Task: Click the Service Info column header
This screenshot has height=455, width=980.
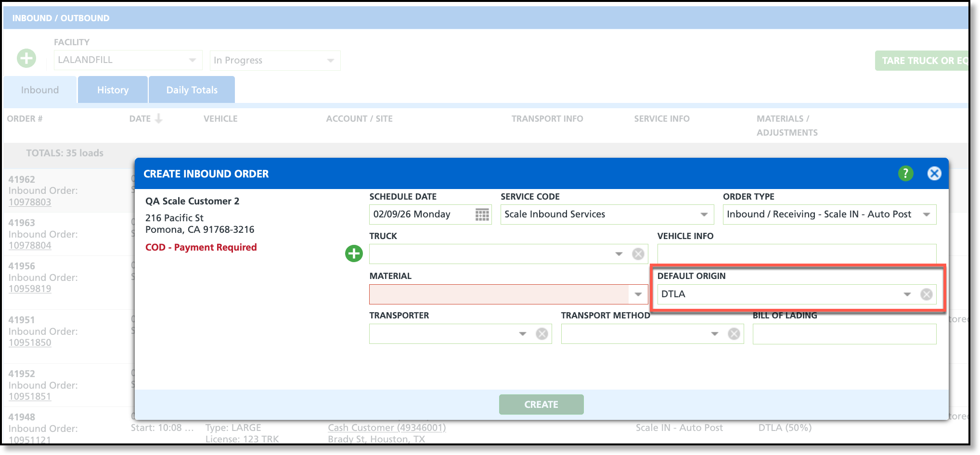Action: coord(662,119)
